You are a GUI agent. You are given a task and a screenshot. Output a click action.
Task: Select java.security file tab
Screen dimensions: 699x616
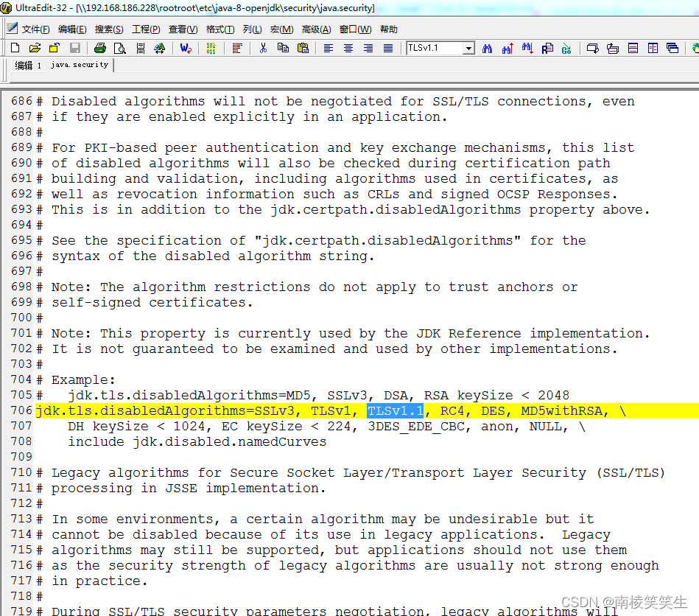(80, 65)
